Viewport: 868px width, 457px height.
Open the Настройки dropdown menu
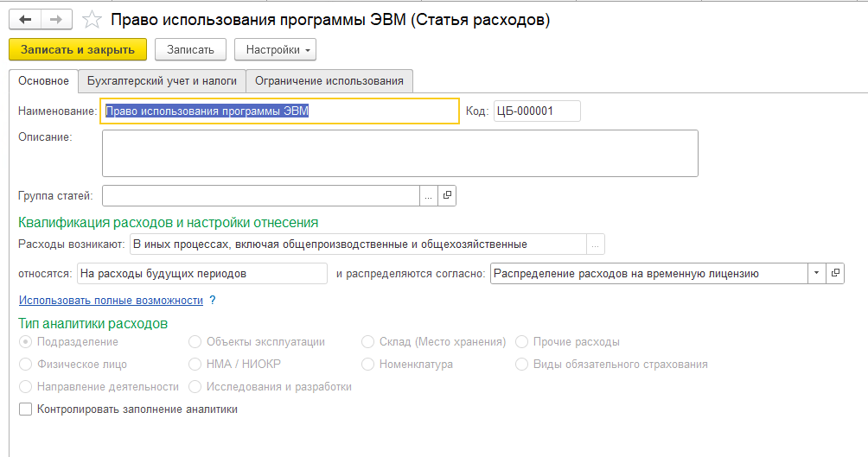(x=275, y=49)
